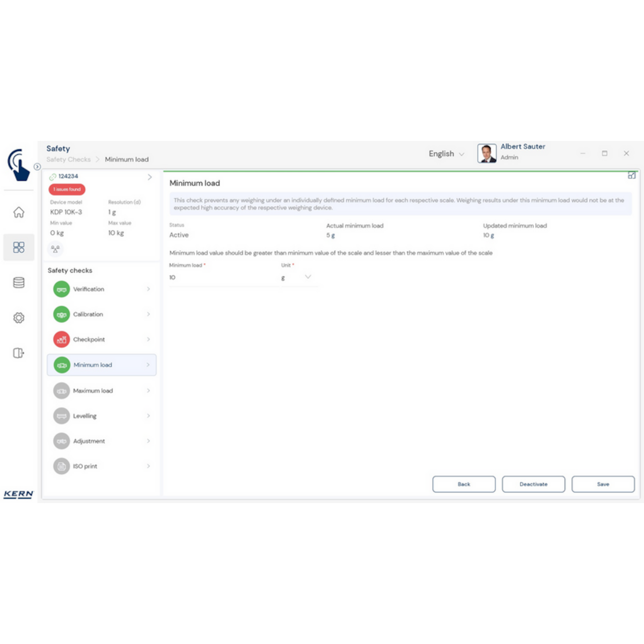Click the logout icon in sidebar
The width and height of the screenshot is (644, 644).
(19, 353)
